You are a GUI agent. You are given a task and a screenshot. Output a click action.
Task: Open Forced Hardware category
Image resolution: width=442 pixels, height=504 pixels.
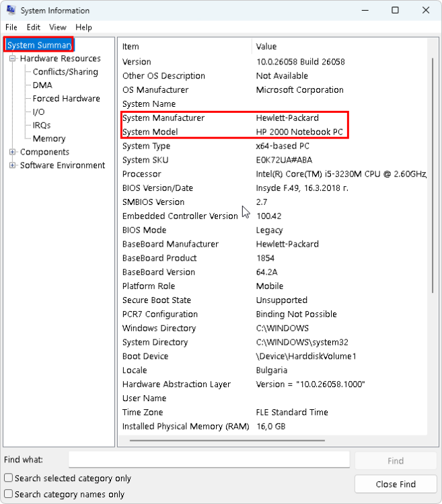pyautogui.click(x=67, y=98)
